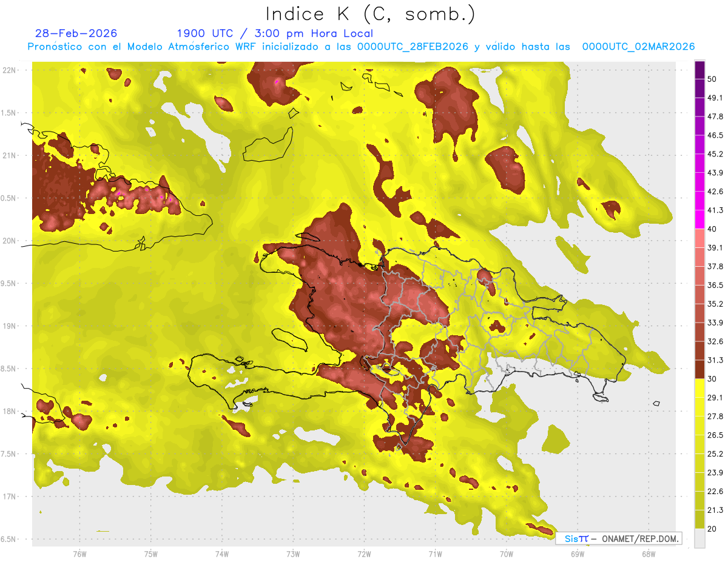Click the colorbar value 50
The width and height of the screenshot is (728, 562).
coord(713,79)
